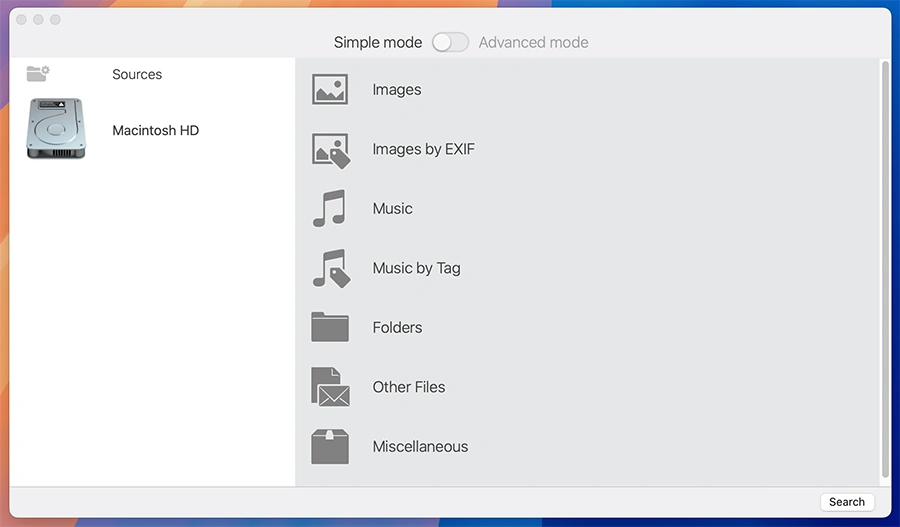Select the Macintosh HD source name
Viewport: 900px width, 527px height.
tap(155, 131)
